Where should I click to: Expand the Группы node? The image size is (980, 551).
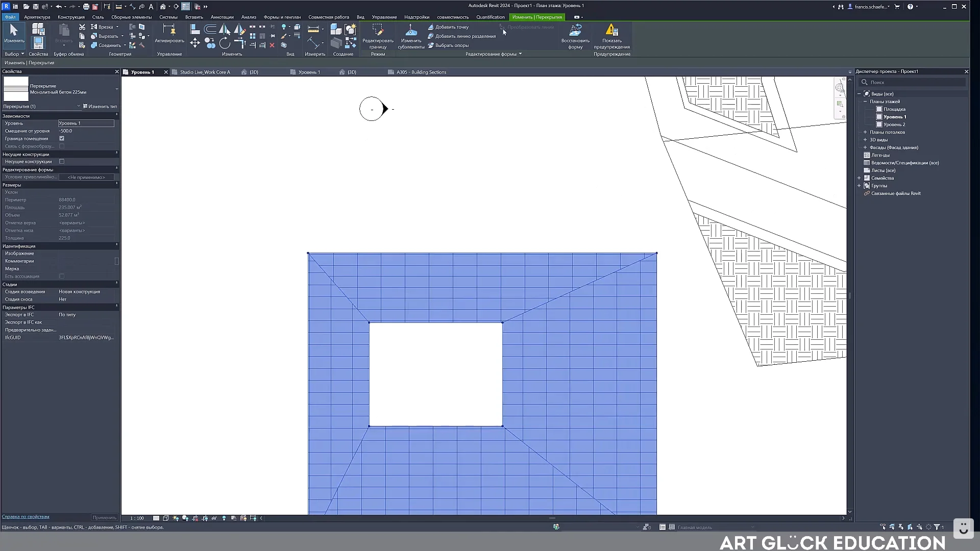859,186
